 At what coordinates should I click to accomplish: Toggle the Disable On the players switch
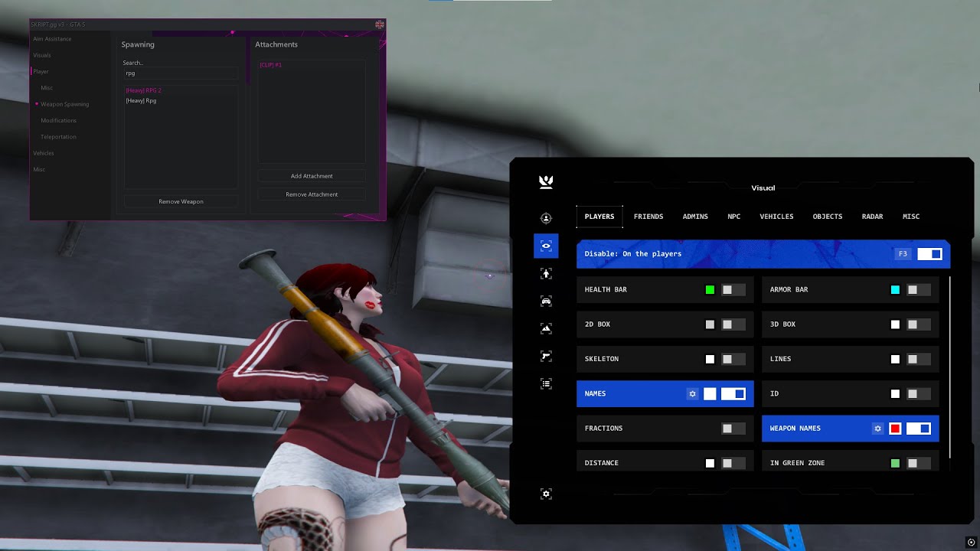click(929, 254)
